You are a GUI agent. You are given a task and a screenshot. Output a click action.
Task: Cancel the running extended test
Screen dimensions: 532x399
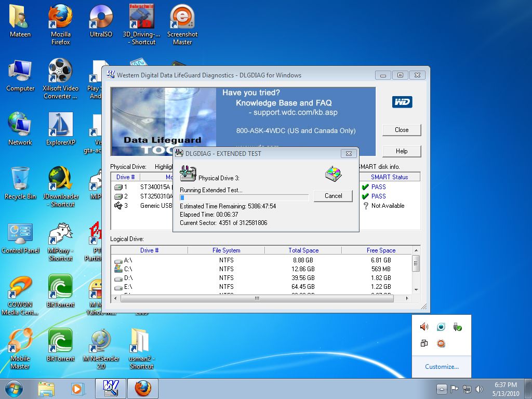pyautogui.click(x=333, y=196)
